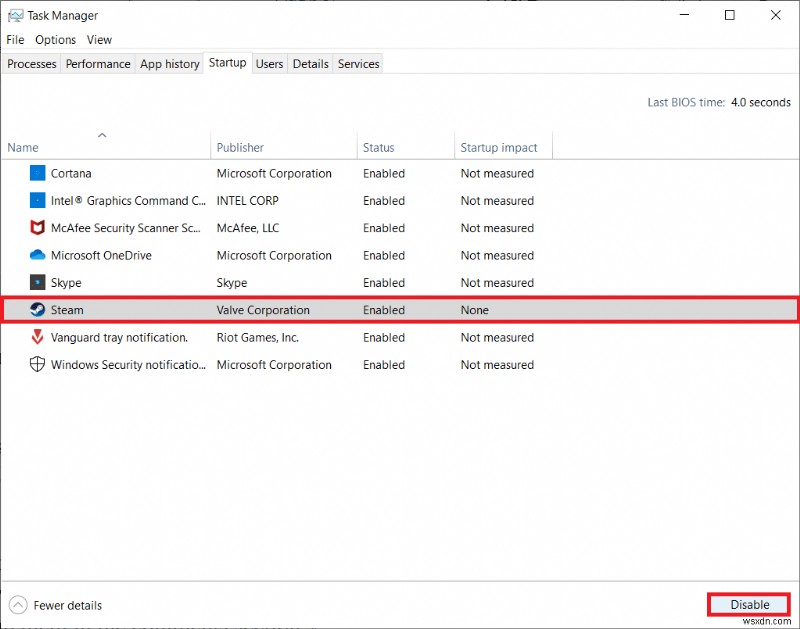Switch to the Details tab
The image size is (800, 629).
pos(310,64)
